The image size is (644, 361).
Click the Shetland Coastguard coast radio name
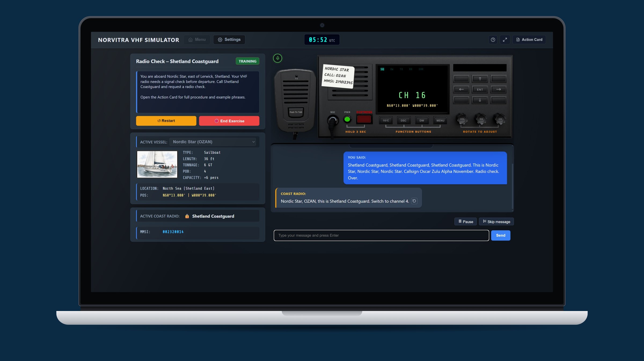(213, 216)
